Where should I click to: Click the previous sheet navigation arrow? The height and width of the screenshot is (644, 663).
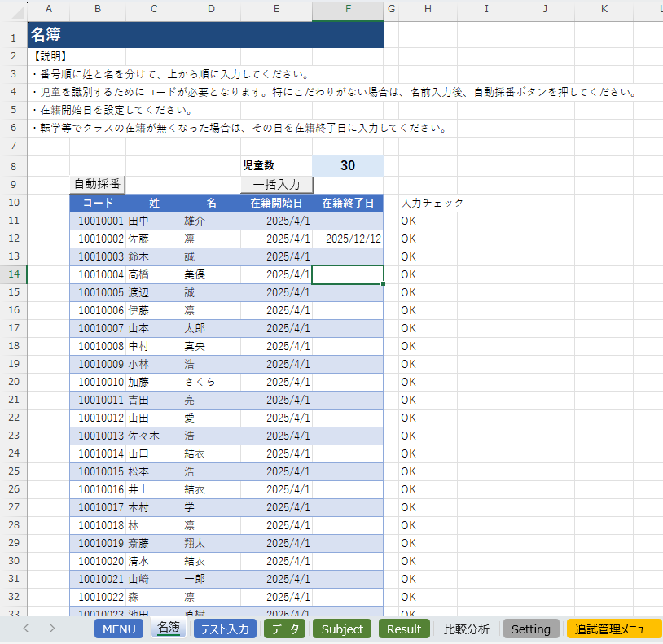click(x=24, y=629)
